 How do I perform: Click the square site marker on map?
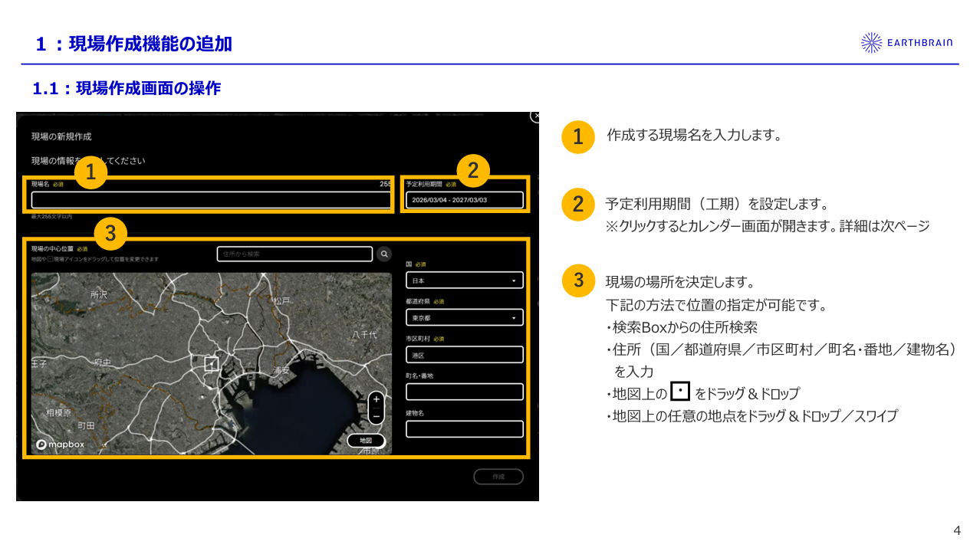[x=212, y=363]
